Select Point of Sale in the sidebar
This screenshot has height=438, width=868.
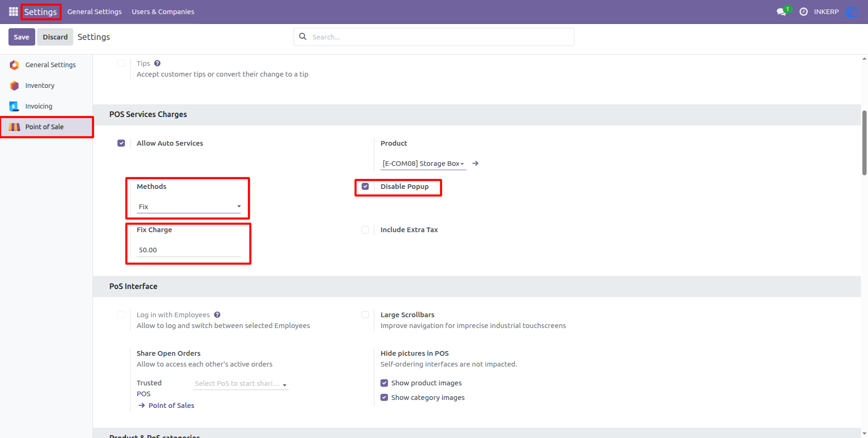(x=46, y=127)
